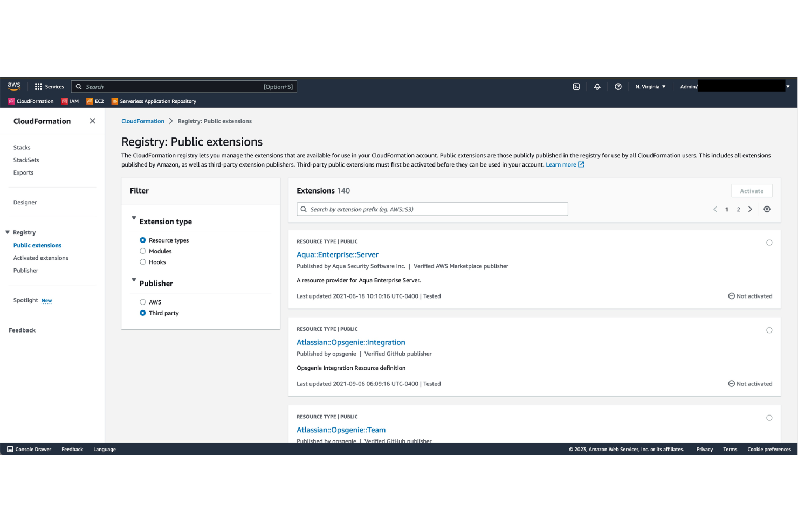
Task: Click the Activate button
Action: coord(751,190)
